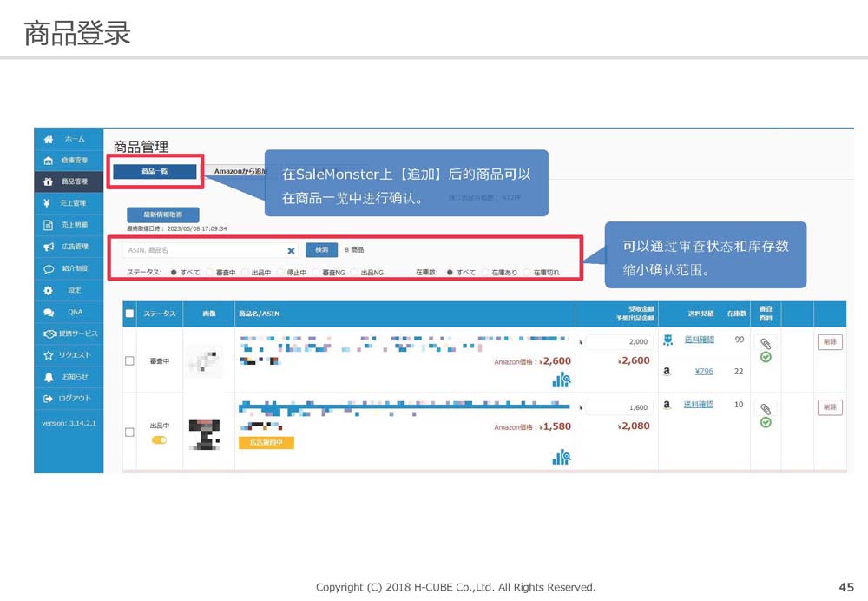The height and width of the screenshot is (601, 868).
Task: Open 提携サービス handshake icon in sidebar
Action: tap(49, 334)
